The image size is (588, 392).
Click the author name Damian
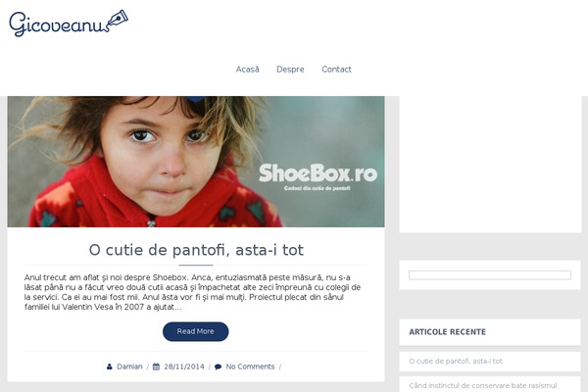coord(129,367)
